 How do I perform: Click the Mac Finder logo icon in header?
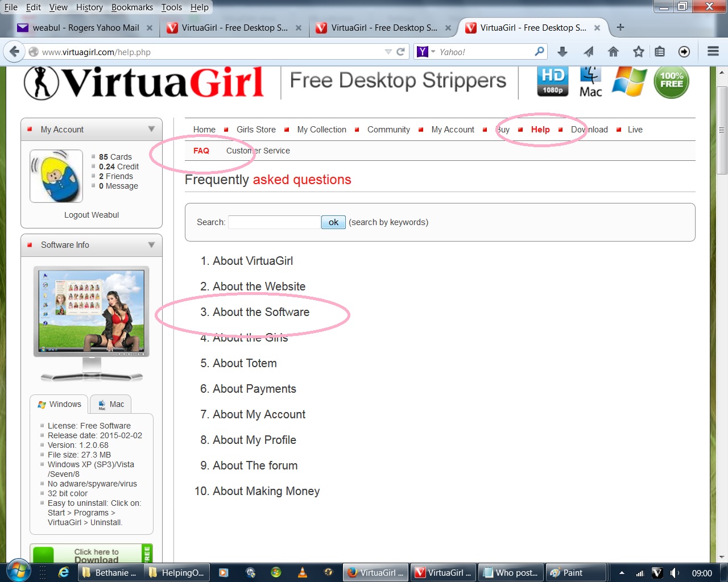pyautogui.click(x=590, y=82)
